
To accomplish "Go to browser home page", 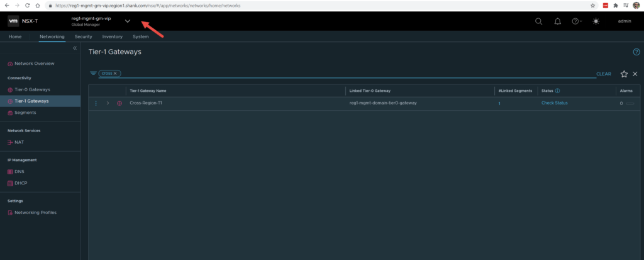I will (37, 6).
